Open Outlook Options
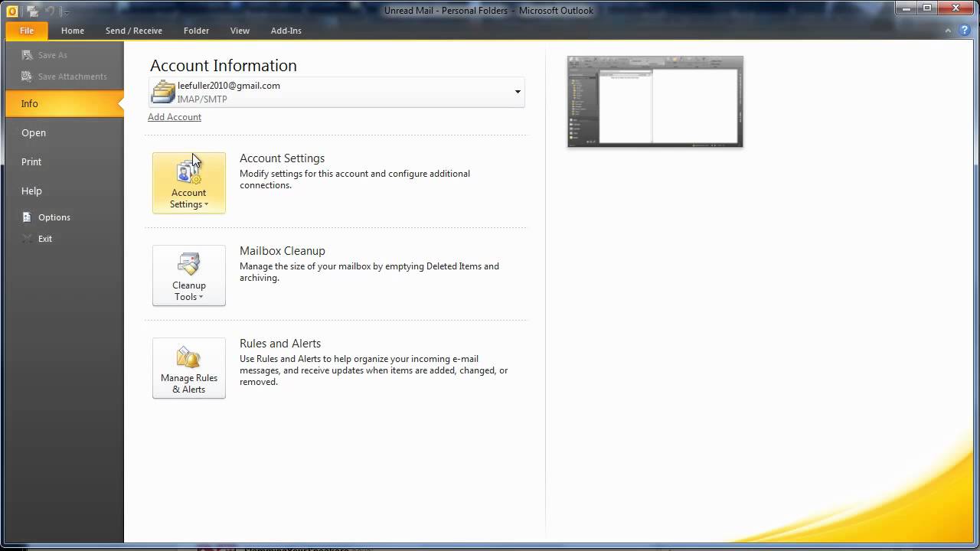The width and height of the screenshot is (980, 551). pyautogui.click(x=54, y=217)
